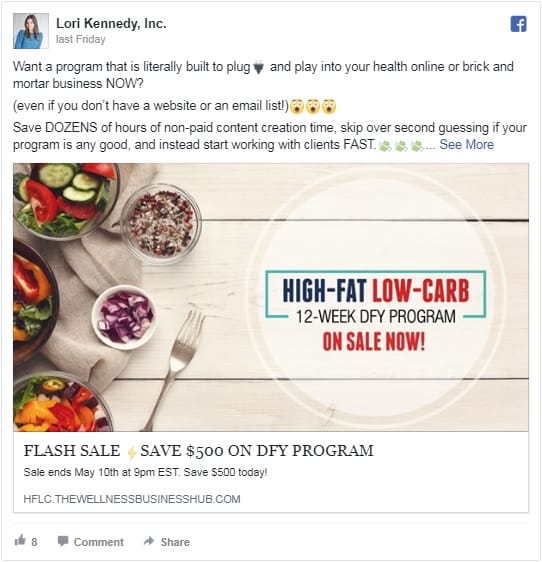Click the Share button label
This screenshot has height=562, width=542.
175,542
